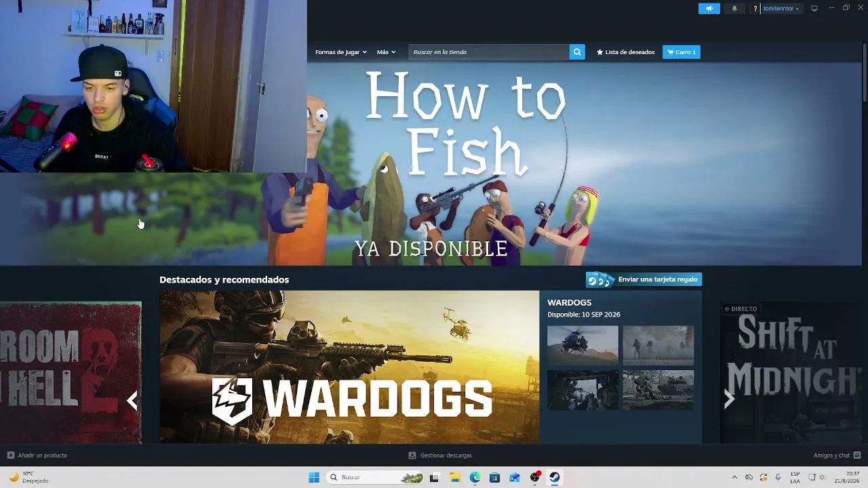Image resolution: width=868 pixels, height=488 pixels.
Task: Show hidden system tray icons
Action: tap(734, 477)
